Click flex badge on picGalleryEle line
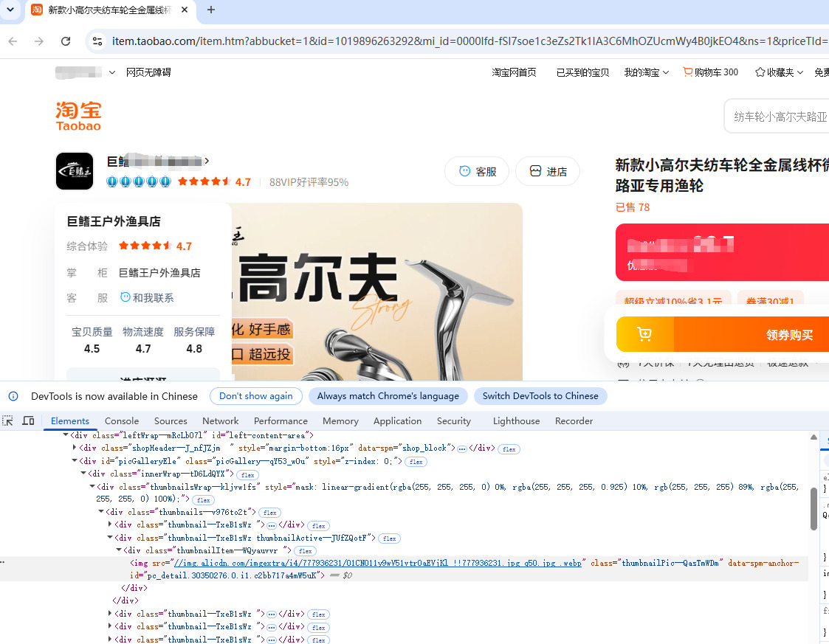829x644 pixels. pyautogui.click(x=416, y=462)
